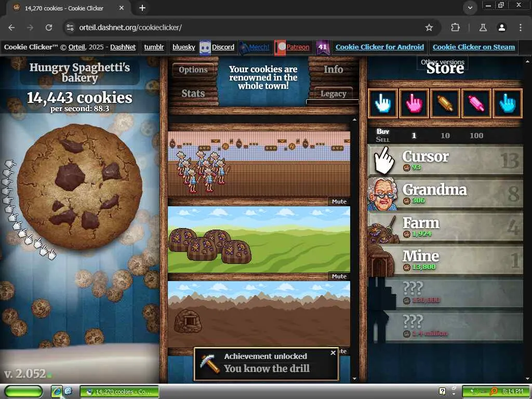
Task: Click the store panel scroll down arrow
Action: click(x=527, y=379)
